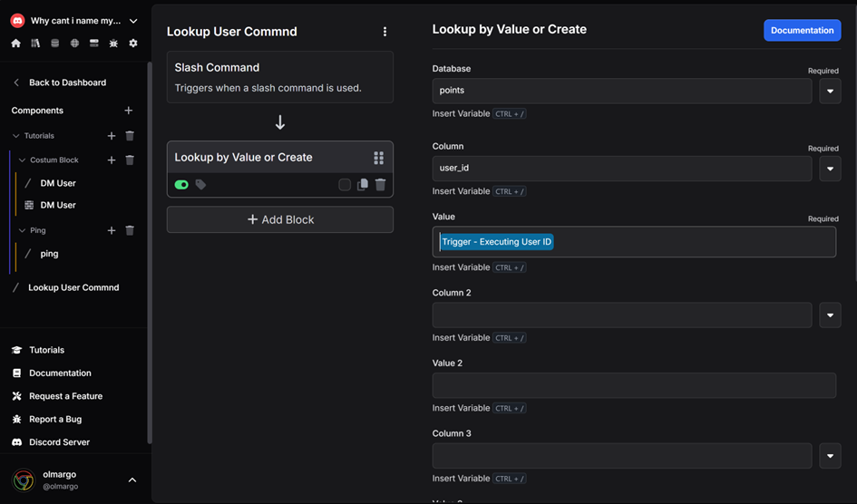857x504 pixels.
Task: Delete the Ping folder
Action: [x=130, y=230]
